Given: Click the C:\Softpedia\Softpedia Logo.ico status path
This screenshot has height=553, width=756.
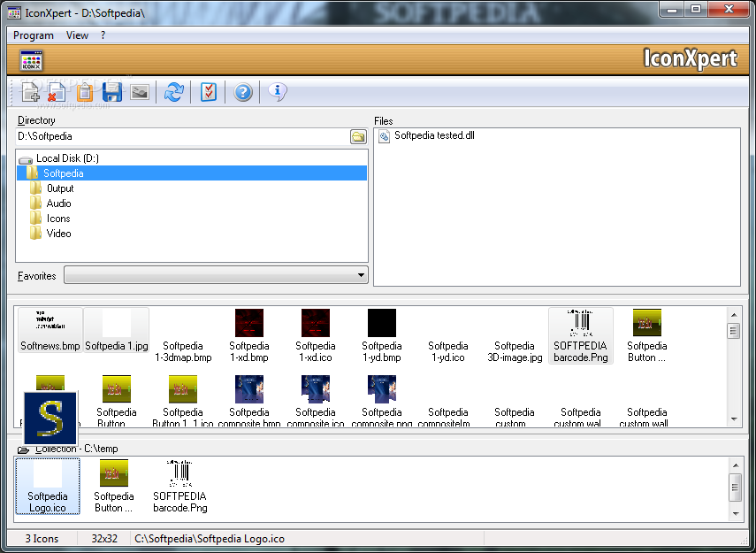Looking at the screenshot, I should click(x=210, y=539).
